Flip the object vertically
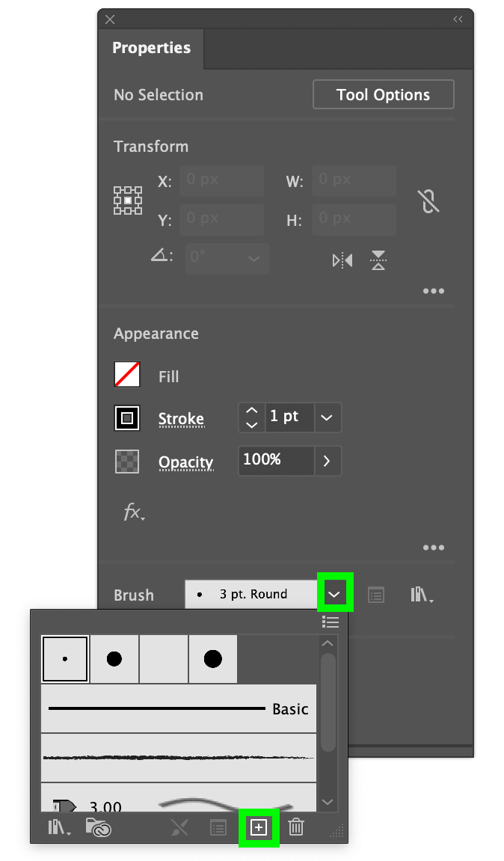 coord(378,260)
